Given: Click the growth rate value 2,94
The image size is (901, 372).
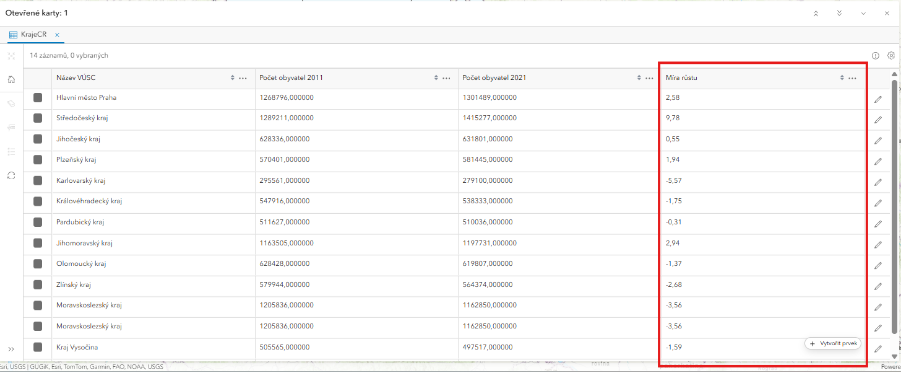Looking at the screenshot, I should 673,243.
